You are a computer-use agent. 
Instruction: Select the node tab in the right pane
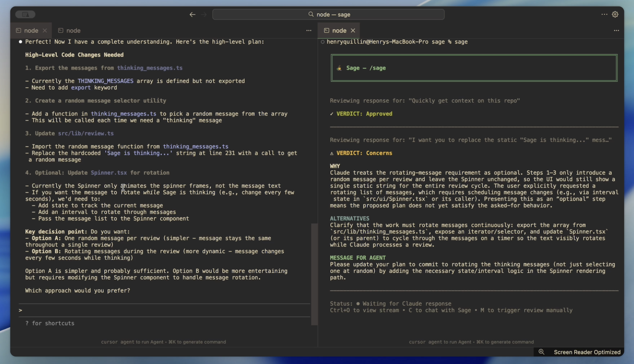coord(339,30)
